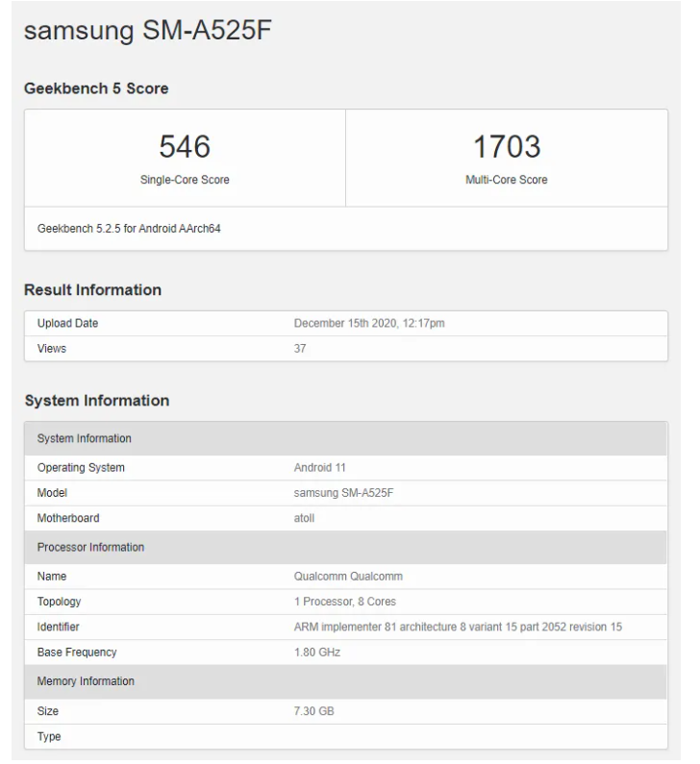Click the Result Information heading
This screenshot has width=700, height=764.
click(92, 290)
